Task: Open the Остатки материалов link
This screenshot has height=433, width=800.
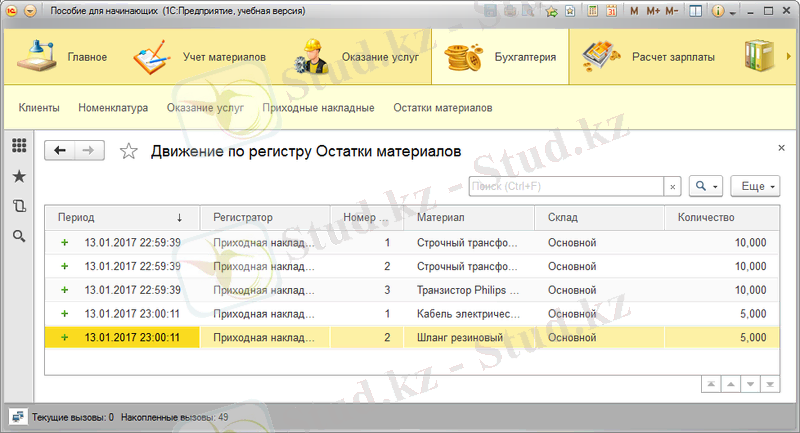Action: pos(442,108)
